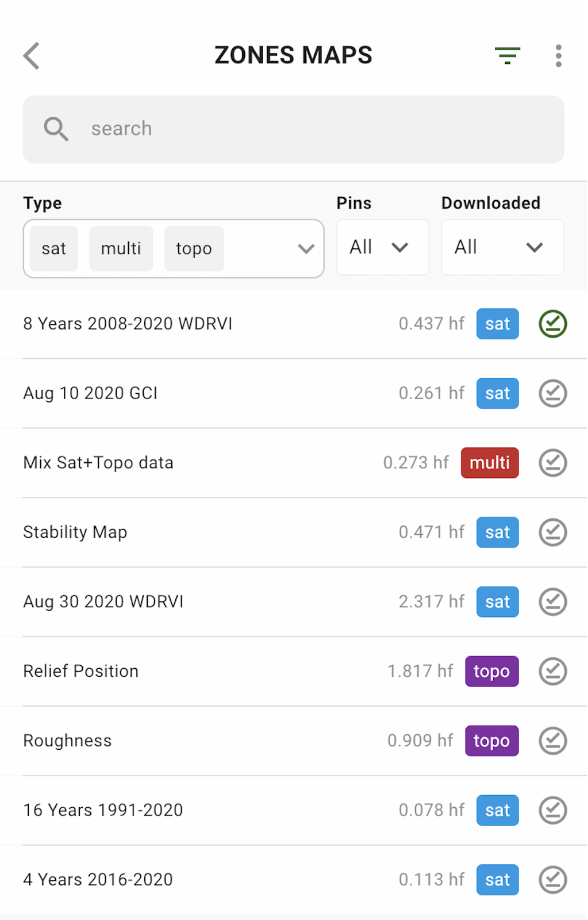Screen dimensions: 588x920
Task: Click download check icon for 4 Years 2016-2020
Action: [x=552, y=880]
